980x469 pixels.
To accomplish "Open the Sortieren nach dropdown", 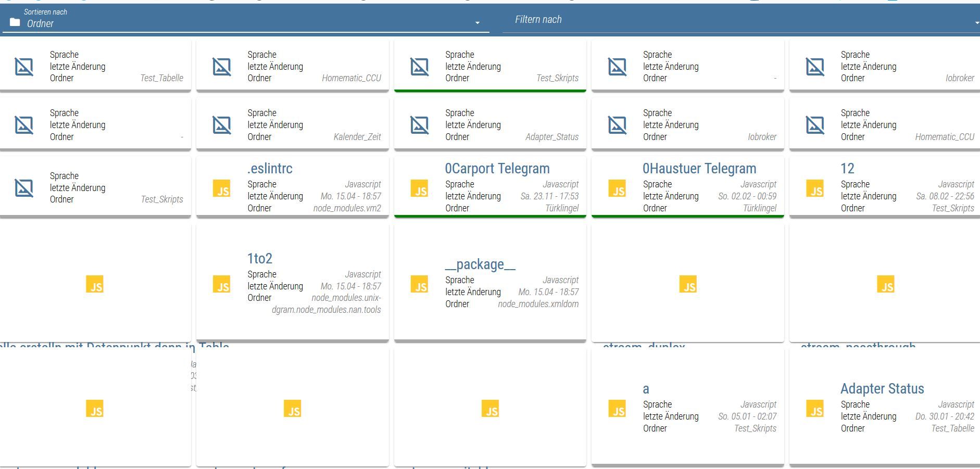I will tap(245, 23).
